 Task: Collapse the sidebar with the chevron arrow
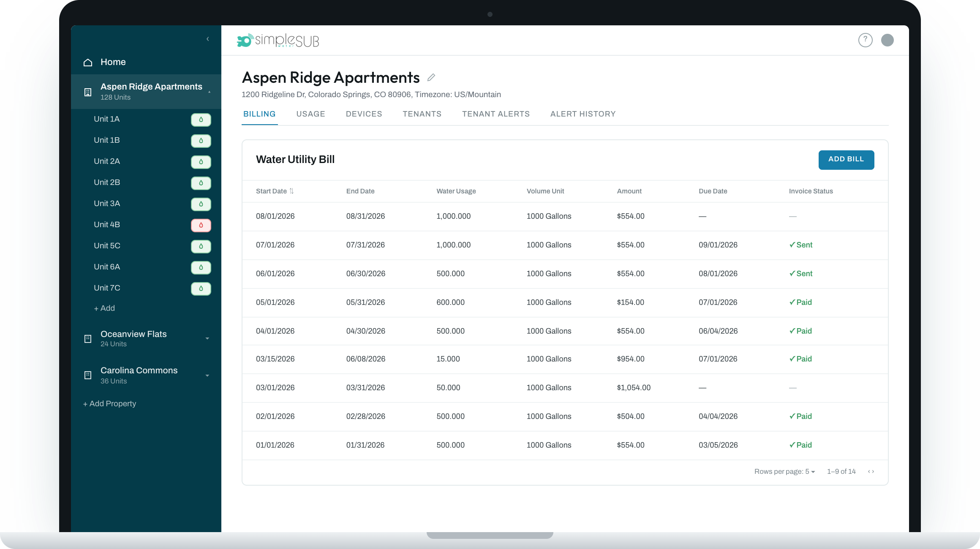(x=208, y=39)
